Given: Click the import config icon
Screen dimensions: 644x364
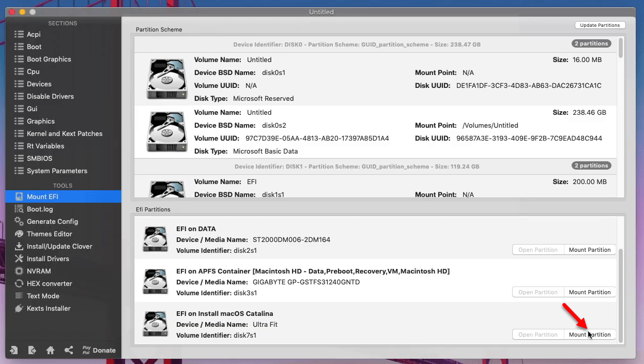Looking at the screenshot, I should [x=14, y=350].
